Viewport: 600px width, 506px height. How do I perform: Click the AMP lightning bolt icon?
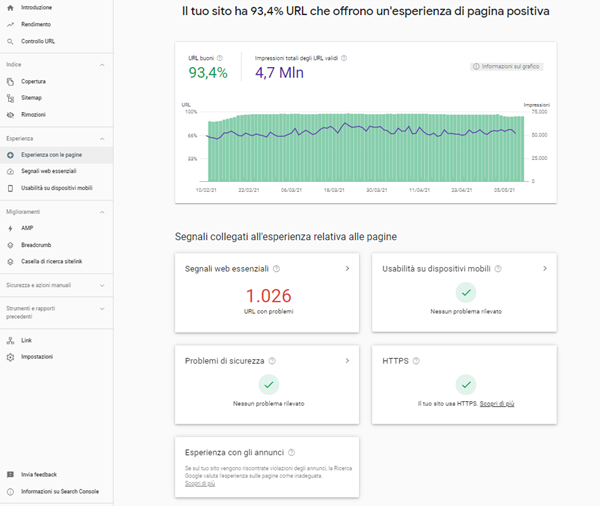(10, 229)
